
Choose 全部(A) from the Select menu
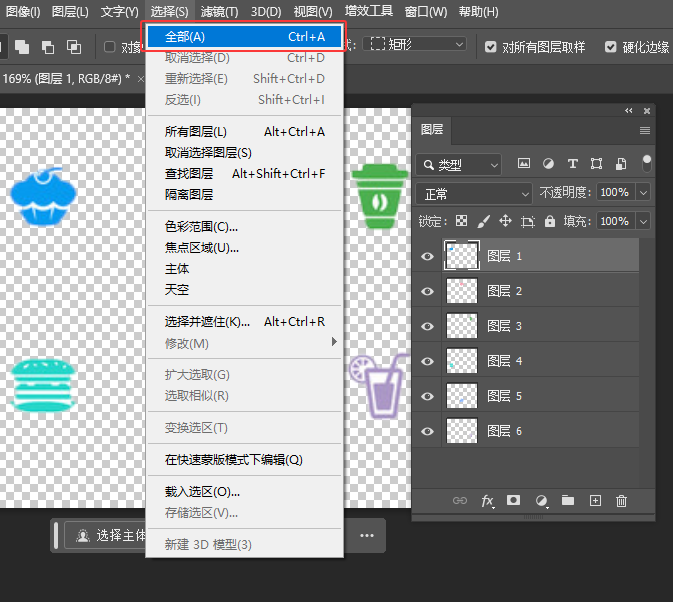[x=244, y=37]
